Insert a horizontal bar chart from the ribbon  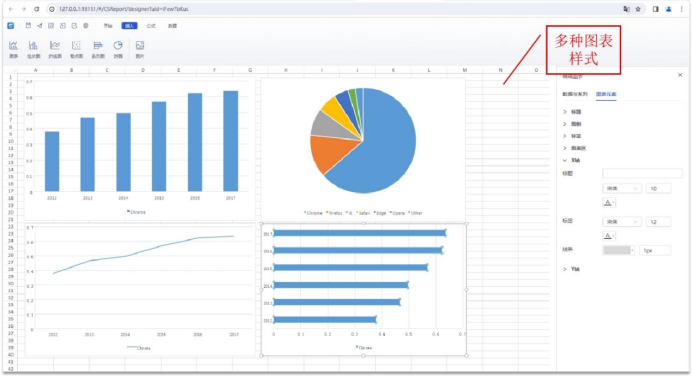(x=98, y=49)
